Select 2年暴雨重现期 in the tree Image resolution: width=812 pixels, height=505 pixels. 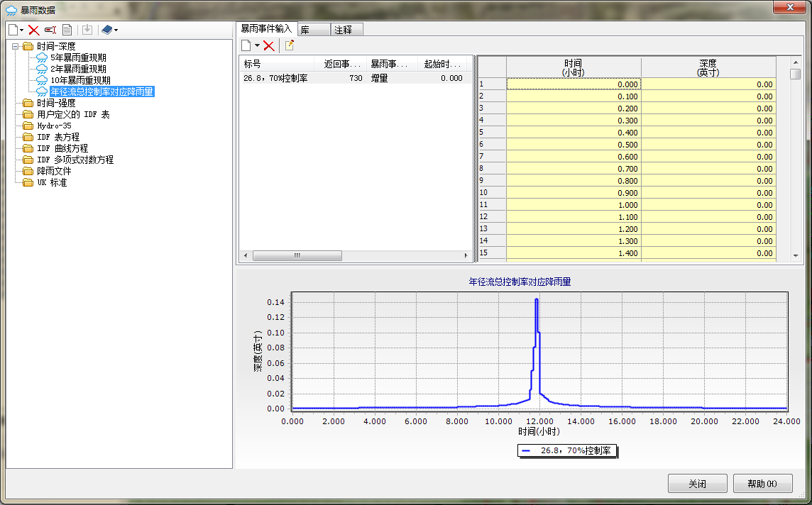pos(78,70)
